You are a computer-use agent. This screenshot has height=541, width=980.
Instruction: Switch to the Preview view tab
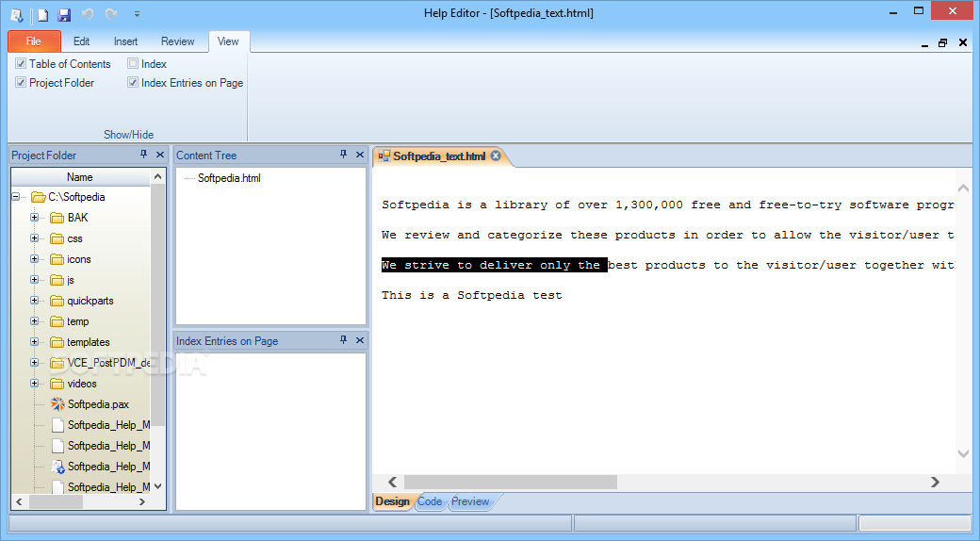tap(470, 501)
